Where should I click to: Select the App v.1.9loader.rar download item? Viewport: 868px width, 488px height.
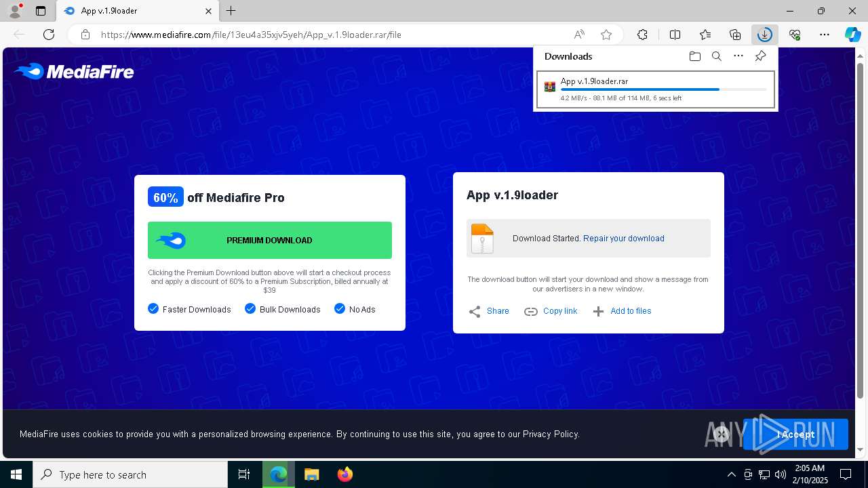(x=656, y=89)
